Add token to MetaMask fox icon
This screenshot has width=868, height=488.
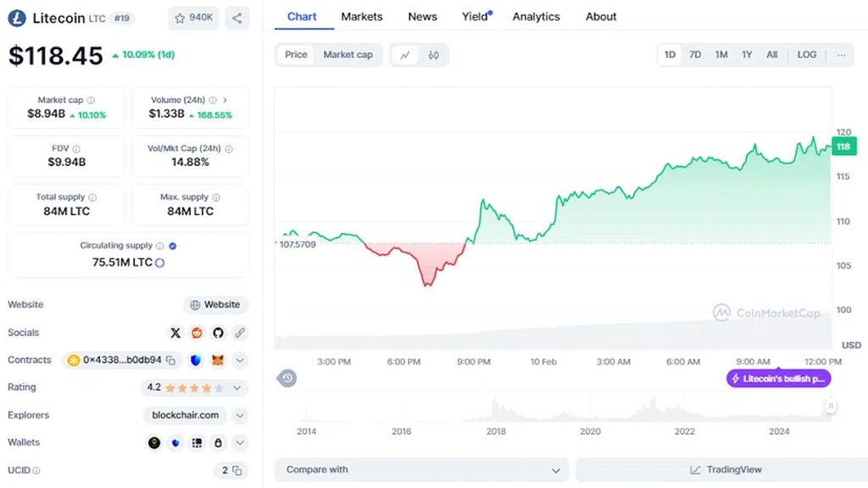(x=218, y=360)
